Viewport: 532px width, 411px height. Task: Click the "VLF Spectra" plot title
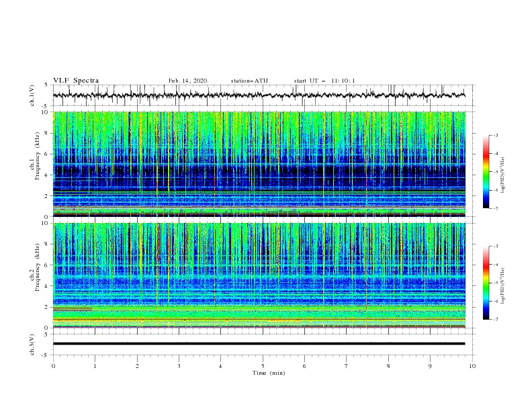76,81
